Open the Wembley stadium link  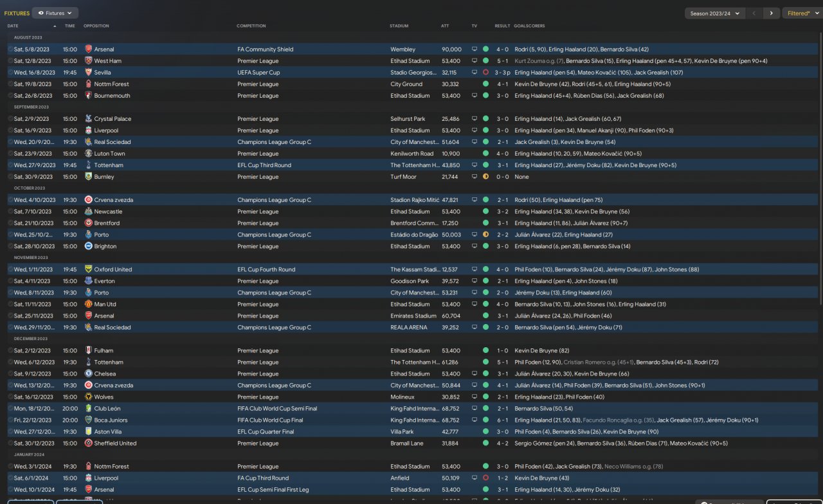(402, 50)
